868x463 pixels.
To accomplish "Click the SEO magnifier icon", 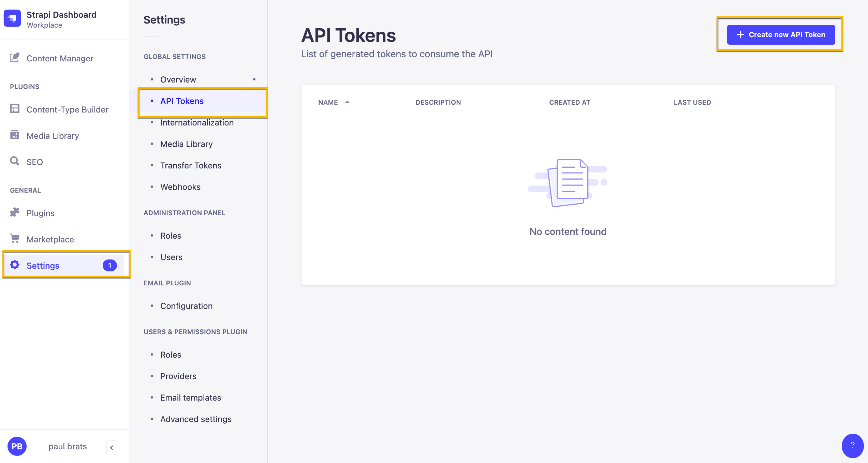I will [x=15, y=161].
